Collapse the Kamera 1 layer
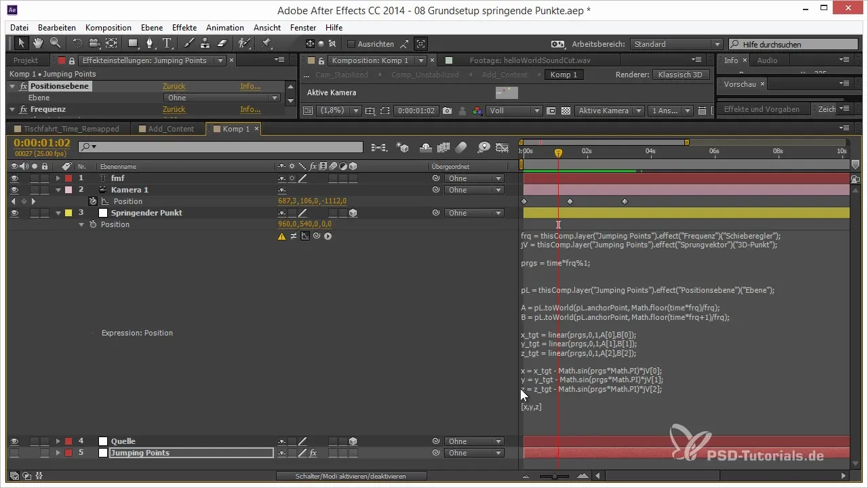Viewport: 868px width, 488px height. (58, 190)
